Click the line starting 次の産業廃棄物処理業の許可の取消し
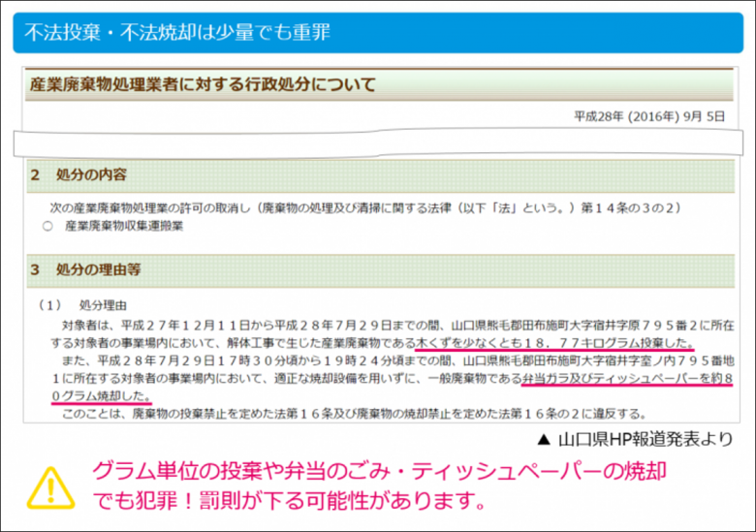This screenshot has width=756, height=532. pos(365,207)
